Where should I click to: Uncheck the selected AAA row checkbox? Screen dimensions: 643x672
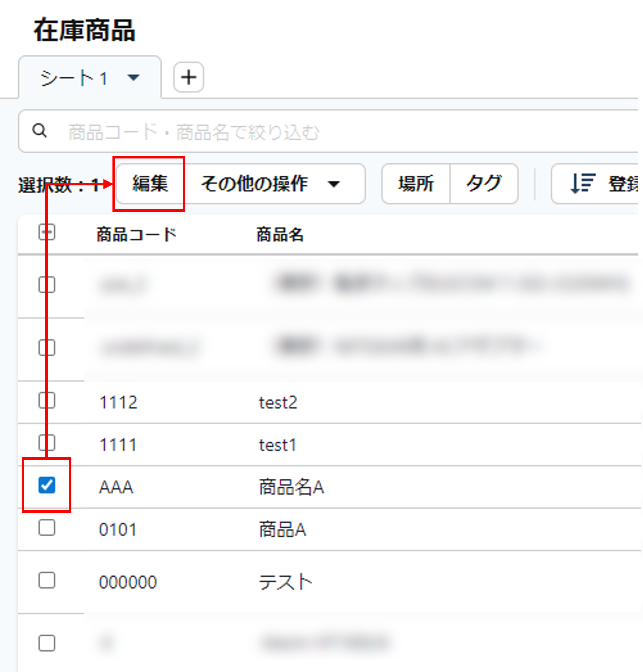coord(46,485)
